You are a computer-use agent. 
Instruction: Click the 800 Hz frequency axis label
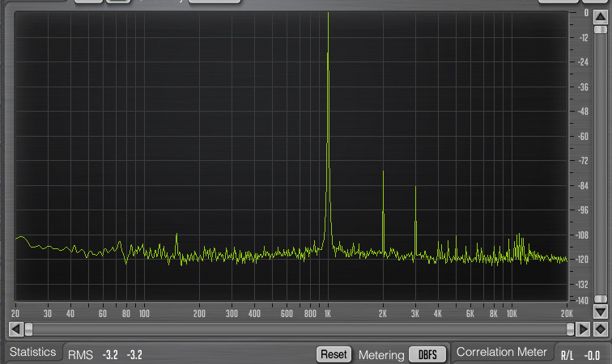310,314
